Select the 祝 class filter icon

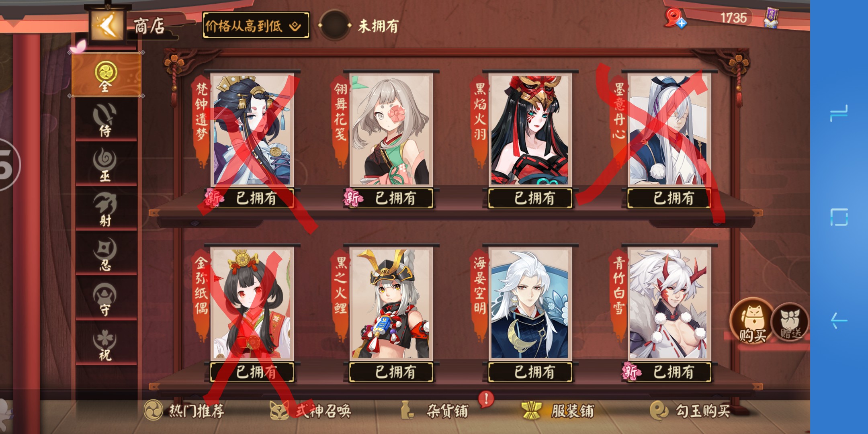105,344
